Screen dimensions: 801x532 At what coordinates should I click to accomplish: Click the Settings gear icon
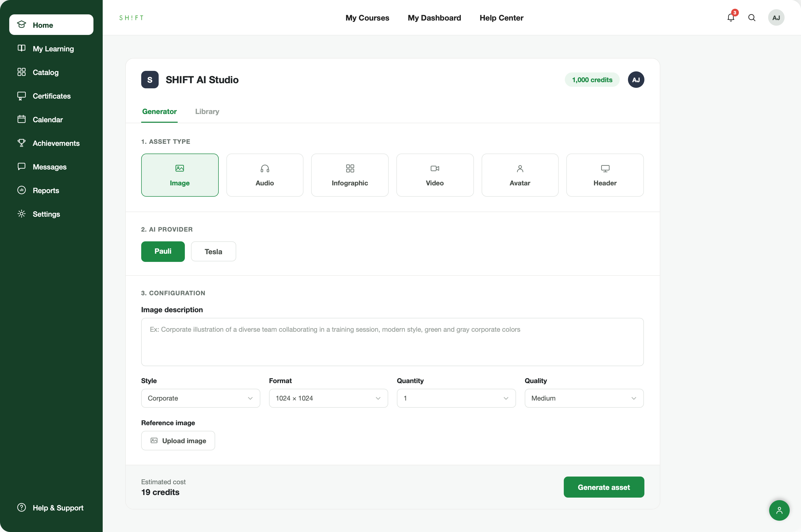[x=21, y=214]
